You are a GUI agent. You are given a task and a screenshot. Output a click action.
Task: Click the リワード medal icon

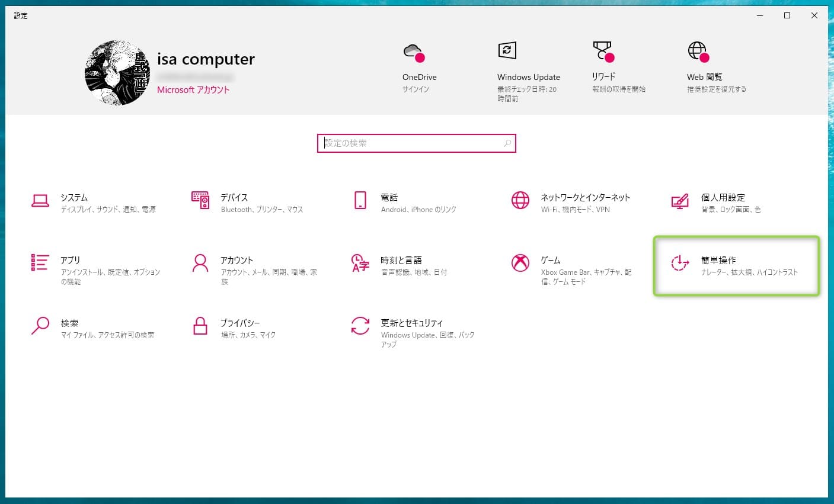603,51
